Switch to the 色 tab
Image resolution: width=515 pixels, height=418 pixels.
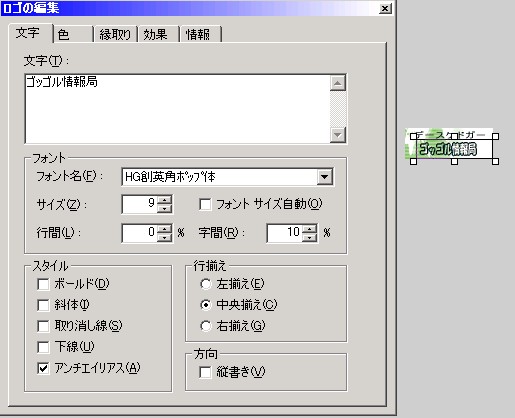73,34
